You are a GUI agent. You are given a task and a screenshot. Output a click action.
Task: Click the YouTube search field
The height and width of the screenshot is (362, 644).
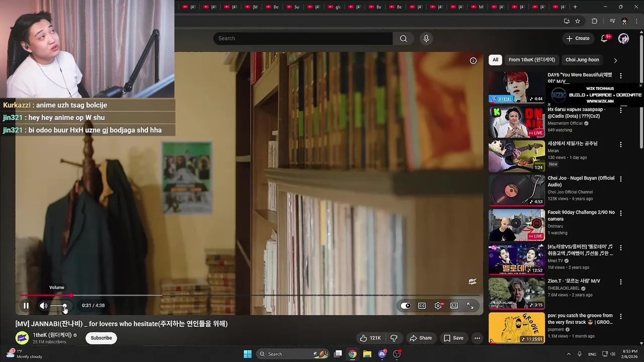(303, 38)
